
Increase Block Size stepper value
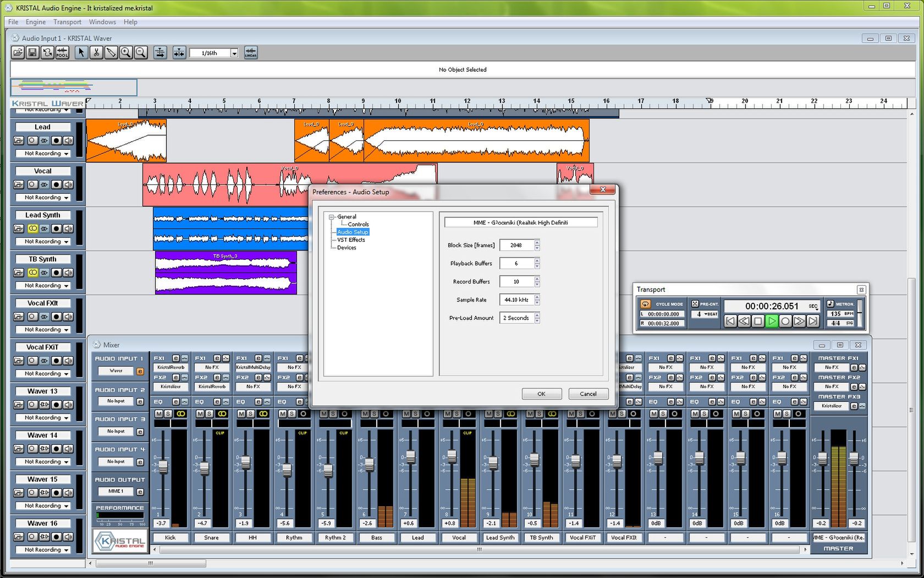[537, 242]
